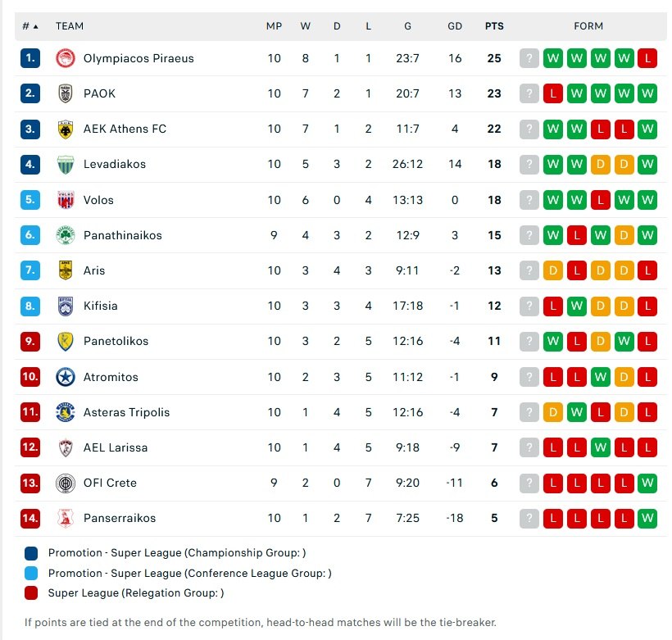The width and height of the screenshot is (672, 640).
Task: Click the Atromitos club logo
Action: [x=66, y=377]
